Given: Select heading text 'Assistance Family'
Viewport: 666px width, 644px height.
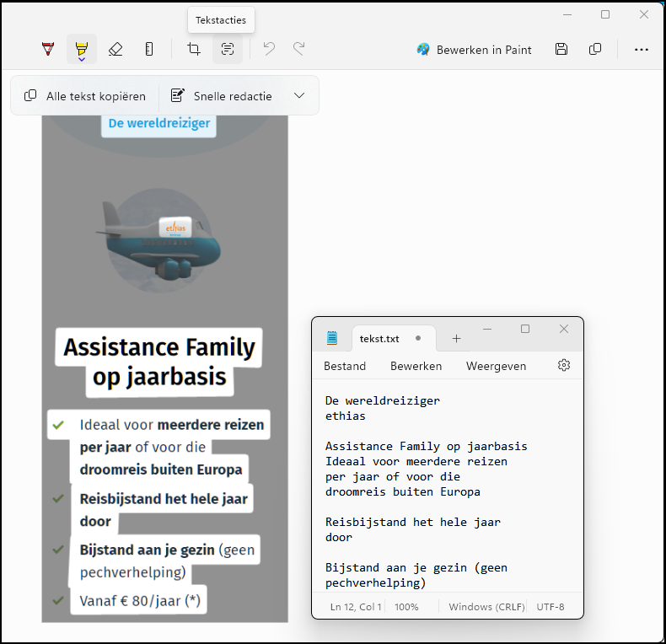Looking at the screenshot, I should click(x=158, y=347).
